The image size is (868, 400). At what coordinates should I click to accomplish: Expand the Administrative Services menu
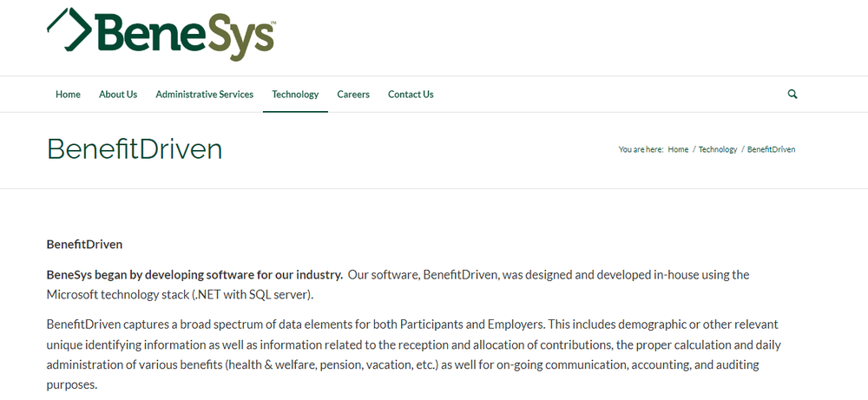[204, 95]
